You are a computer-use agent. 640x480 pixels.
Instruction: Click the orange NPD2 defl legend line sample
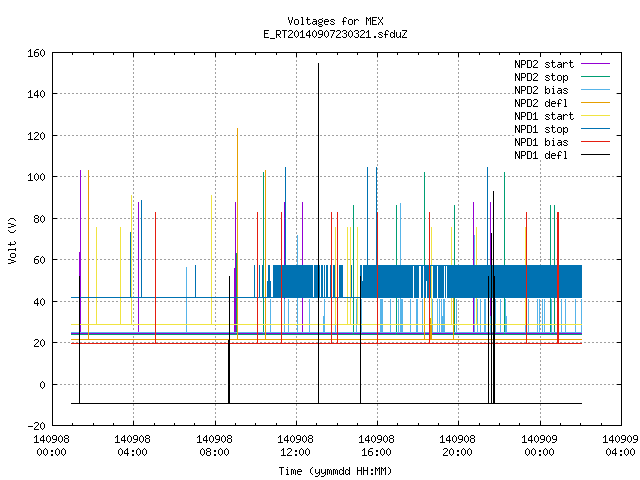pos(596,103)
